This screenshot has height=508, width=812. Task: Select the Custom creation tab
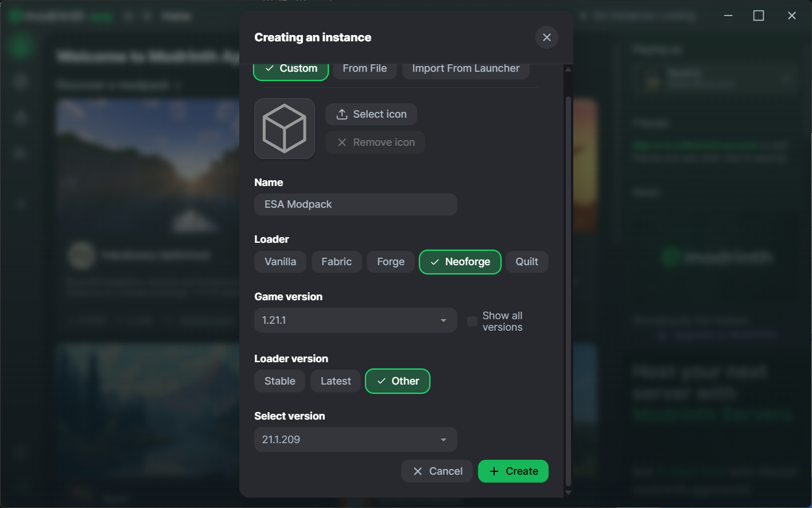click(x=291, y=69)
